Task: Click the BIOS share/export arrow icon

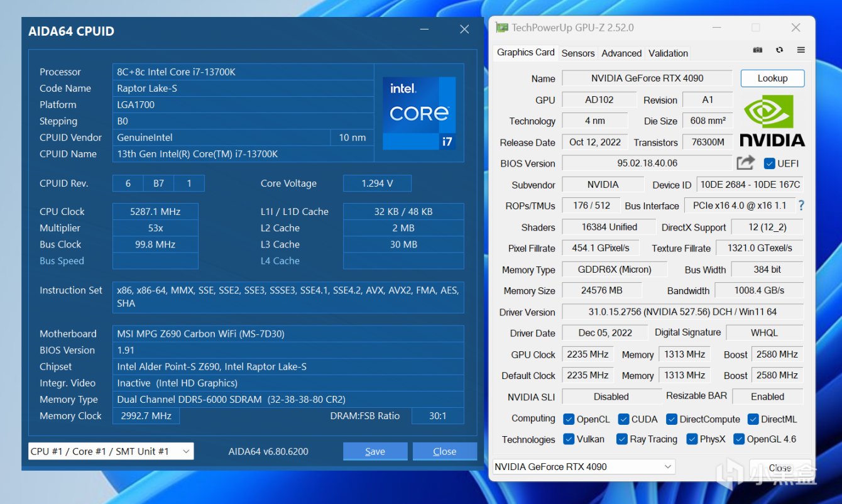Action: point(745,163)
